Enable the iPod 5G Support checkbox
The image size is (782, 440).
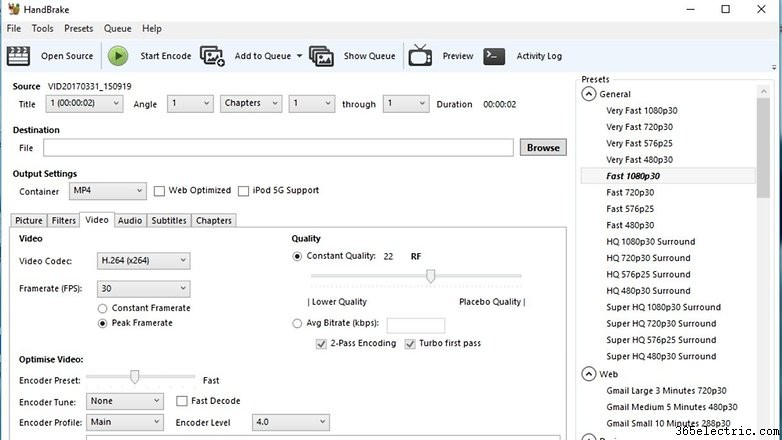(243, 191)
